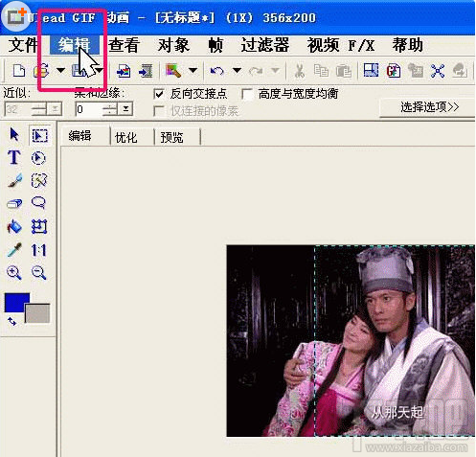Select the Paint Bucket fill tool
This screenshot has height=457, width=476.
14,226
